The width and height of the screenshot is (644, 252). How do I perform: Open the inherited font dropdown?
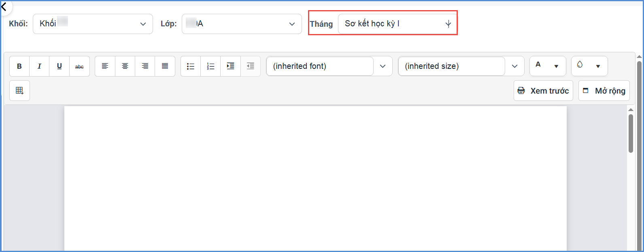tap(329, 66)
